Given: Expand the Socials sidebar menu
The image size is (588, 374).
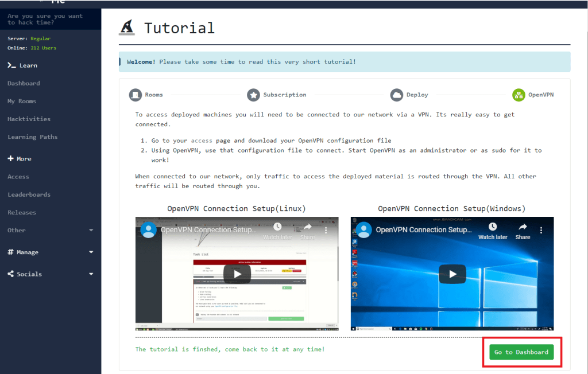Looking at the screenshot, I should tap(91, 274).
